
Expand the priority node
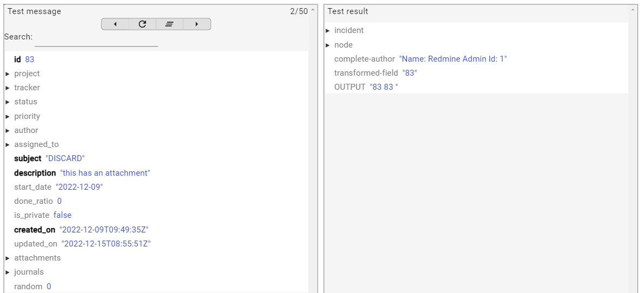point(8,116)
